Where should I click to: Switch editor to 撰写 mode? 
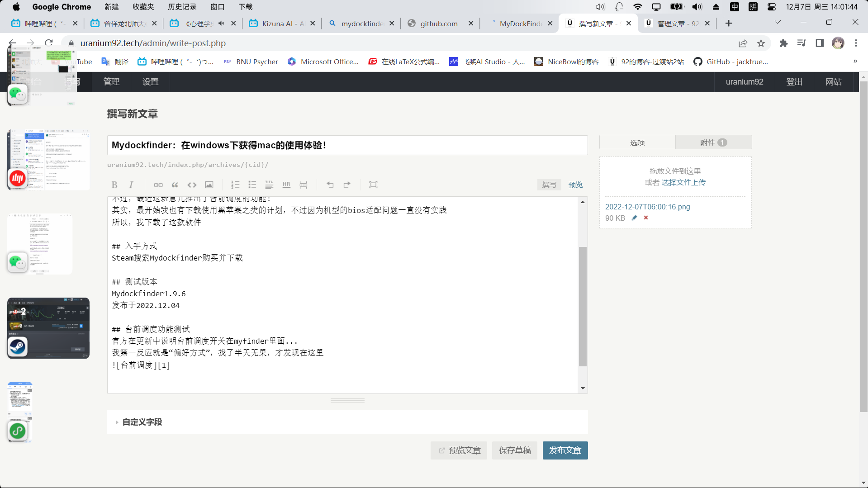[549, 185]
